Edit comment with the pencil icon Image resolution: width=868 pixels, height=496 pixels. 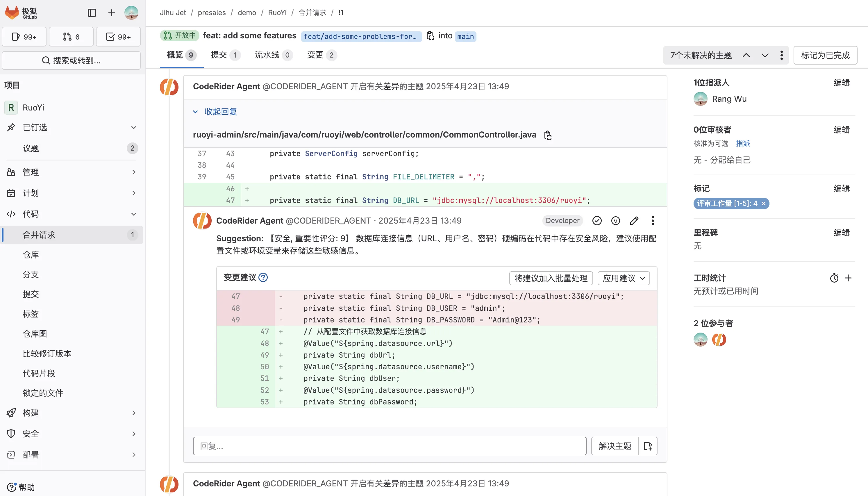634,221
